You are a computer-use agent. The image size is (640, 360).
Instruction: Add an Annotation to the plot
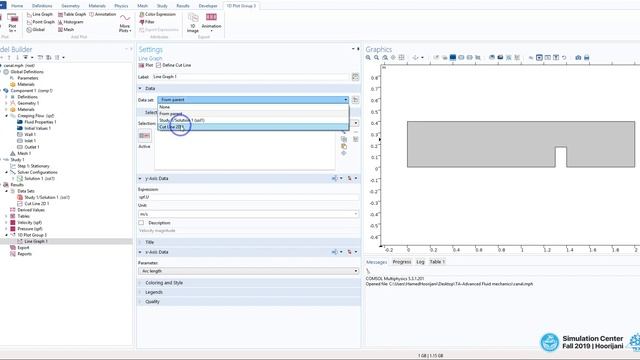(x=102, y=14)
